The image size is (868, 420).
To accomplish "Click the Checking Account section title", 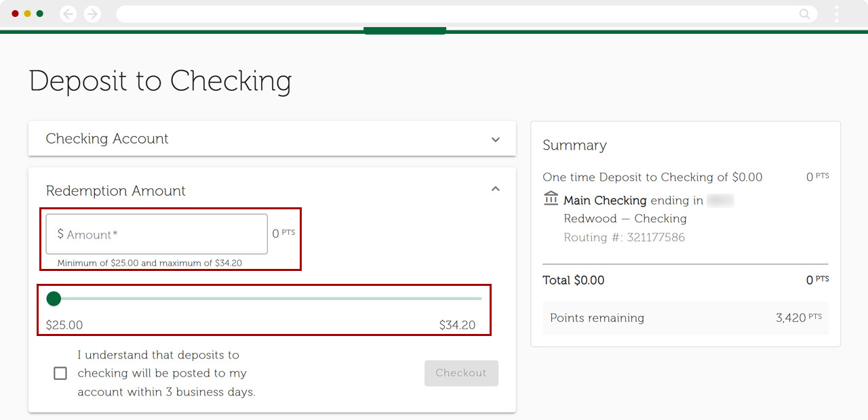I will click(107, 139).
